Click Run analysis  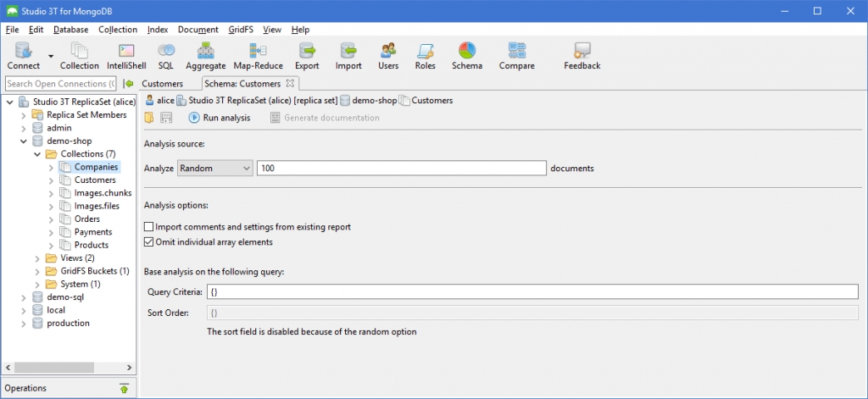click(x=220, y=118)
